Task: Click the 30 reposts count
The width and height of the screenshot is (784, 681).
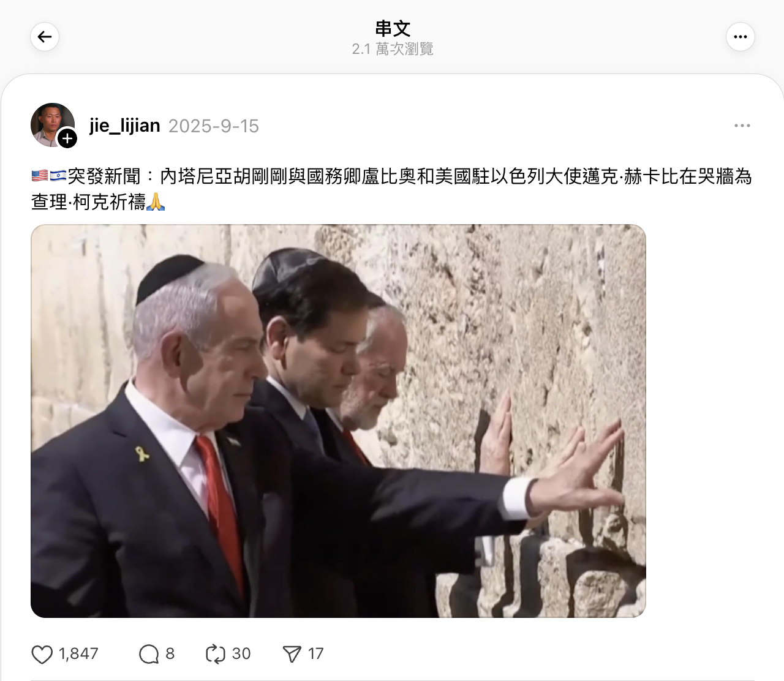Action: 241,654
